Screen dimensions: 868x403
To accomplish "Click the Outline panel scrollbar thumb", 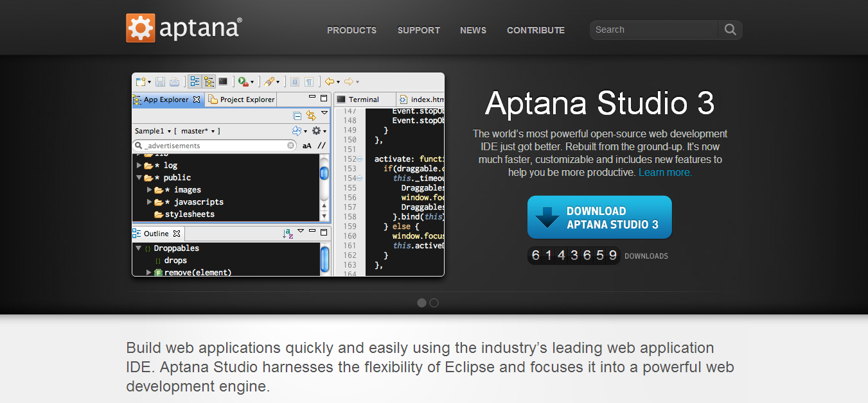I will click(324, 259).
